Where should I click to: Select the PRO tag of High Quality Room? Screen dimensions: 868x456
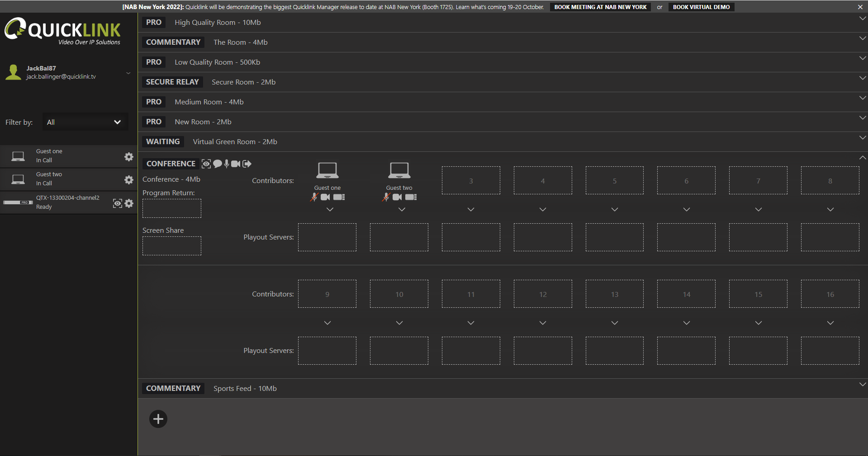[x=154, y=23]
